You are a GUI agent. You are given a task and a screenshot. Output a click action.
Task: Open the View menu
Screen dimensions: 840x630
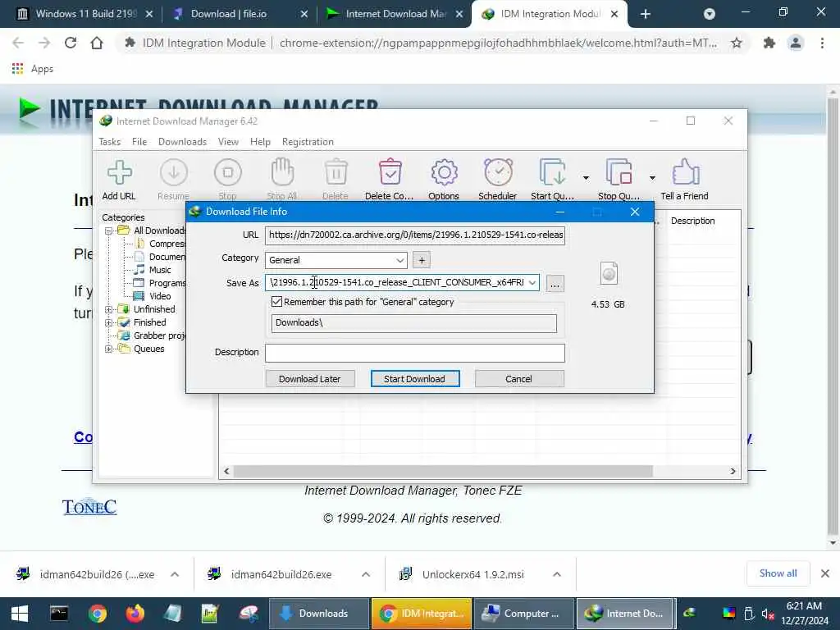click(228, 142)
